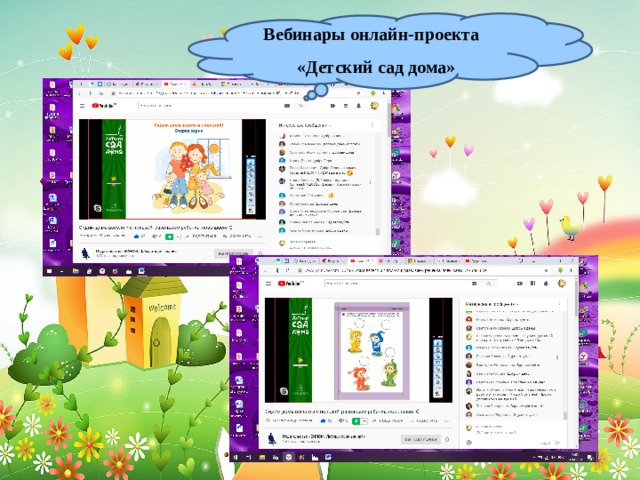Dislike the video in lower screenshot
Viewport: 640px width, 480px height.
[341, 420]
